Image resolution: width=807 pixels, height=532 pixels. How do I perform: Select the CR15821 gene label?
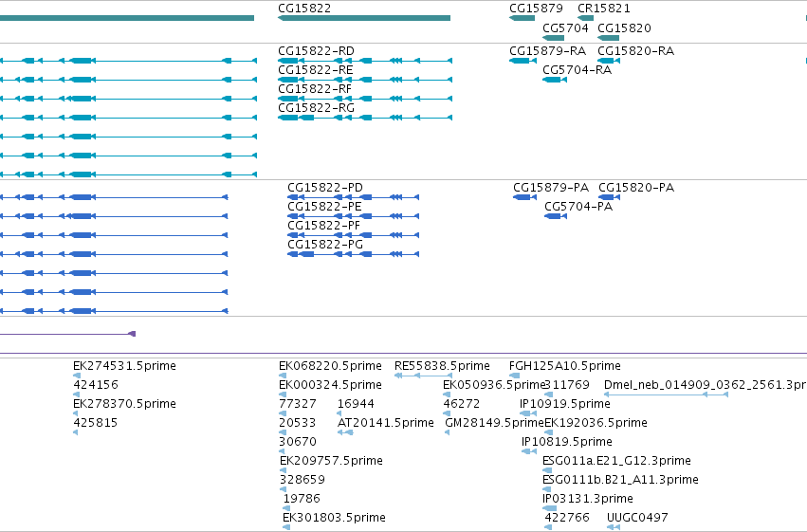[604, 9]
